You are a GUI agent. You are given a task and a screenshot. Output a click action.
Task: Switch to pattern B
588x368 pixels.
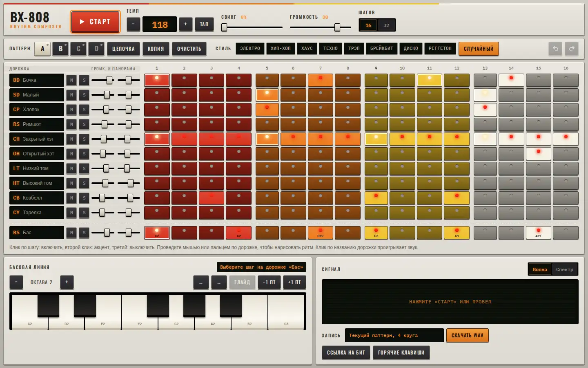pos(60,49)
